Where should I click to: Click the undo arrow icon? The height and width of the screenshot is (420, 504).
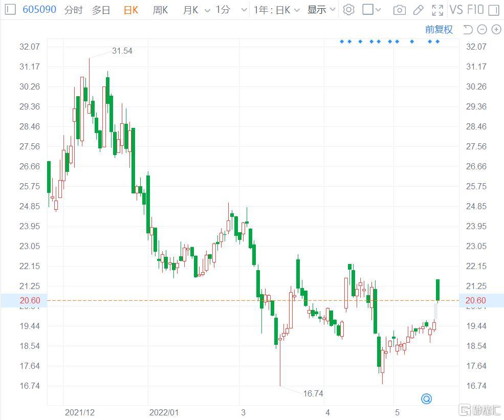tap(468, 29)
